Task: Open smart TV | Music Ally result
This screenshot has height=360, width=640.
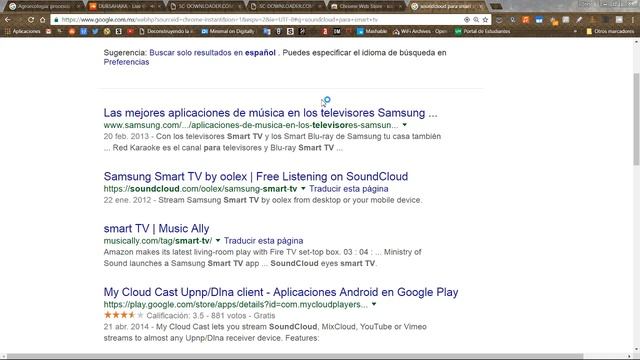Action: click(x=156, y=228)
